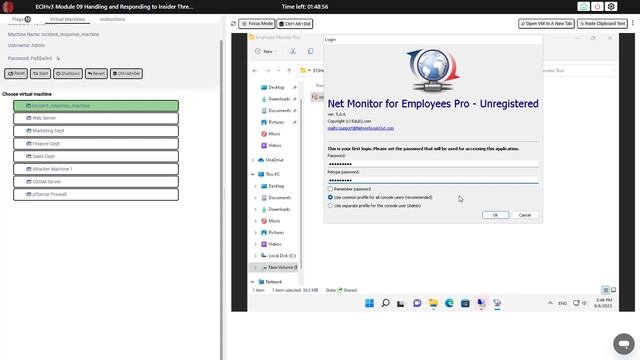Show hidden system tray icons
The width and height of the screenshot is (640, 360).
pyautogui.click(x=550, y=303)
